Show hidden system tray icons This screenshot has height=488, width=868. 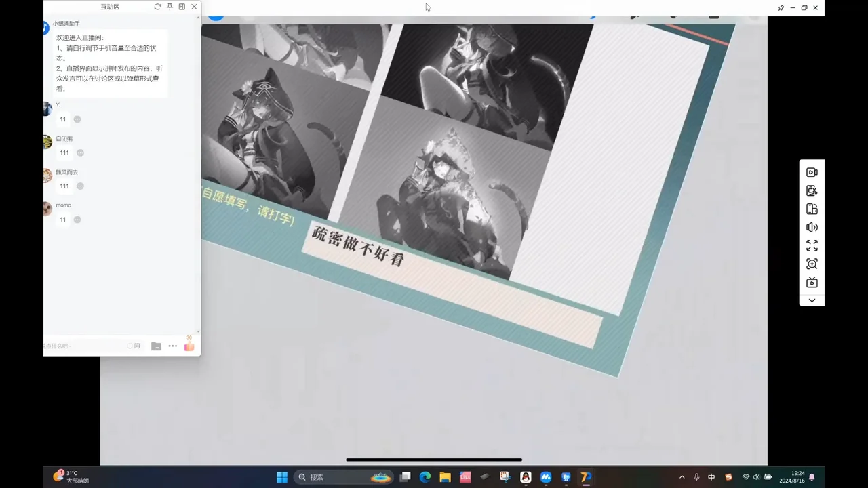pos(682,477)
